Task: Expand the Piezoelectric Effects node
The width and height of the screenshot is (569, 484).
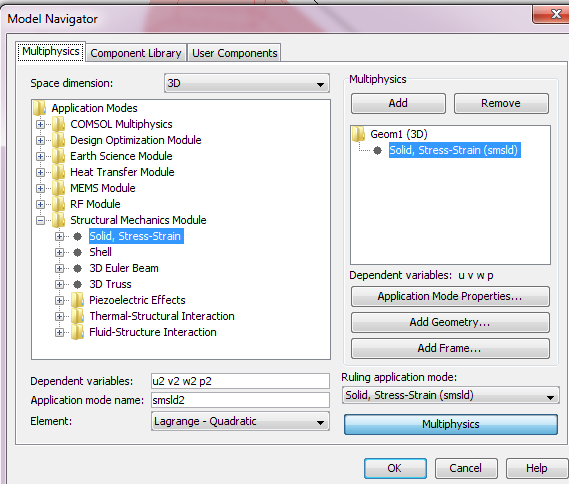Action: [60, 300]
